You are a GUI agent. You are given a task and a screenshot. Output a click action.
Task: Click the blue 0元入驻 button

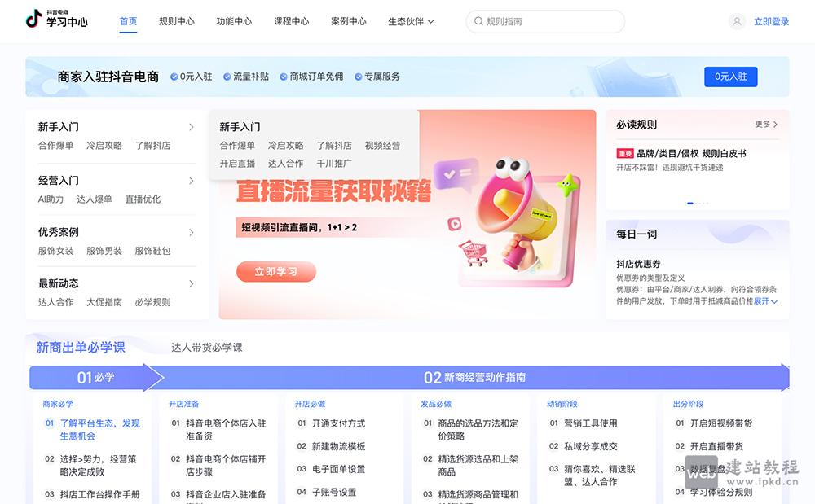click(730, 76)
